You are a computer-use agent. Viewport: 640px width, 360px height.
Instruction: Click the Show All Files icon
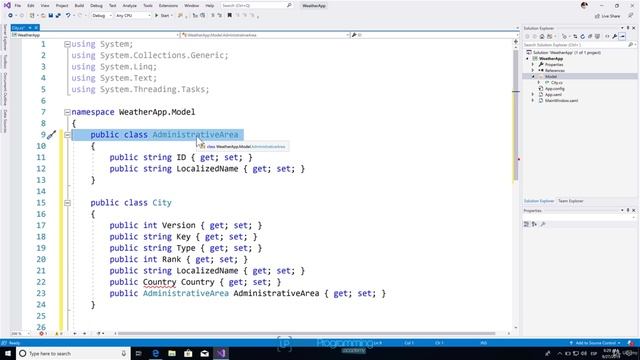[598, 36]
